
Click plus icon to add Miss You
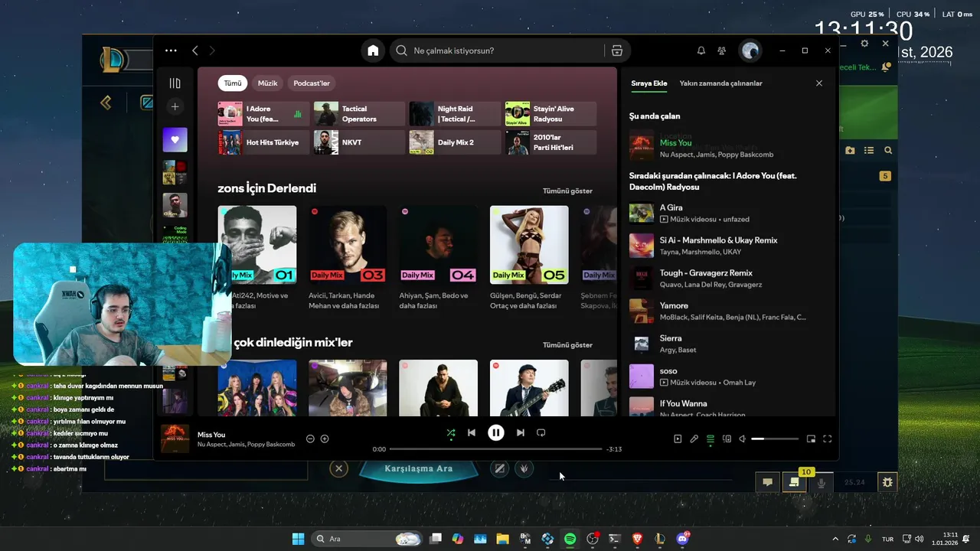325,439
